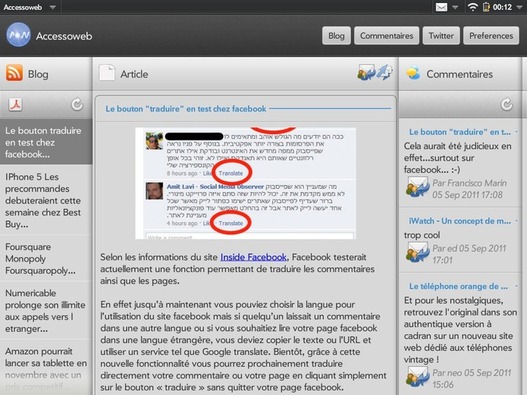Image resolution: width=527 pixels, height=395 pixels.
Task: Select "Foursquare Monopoly Foursquaropoly" blog item
Action: click(x=46, y=258)
